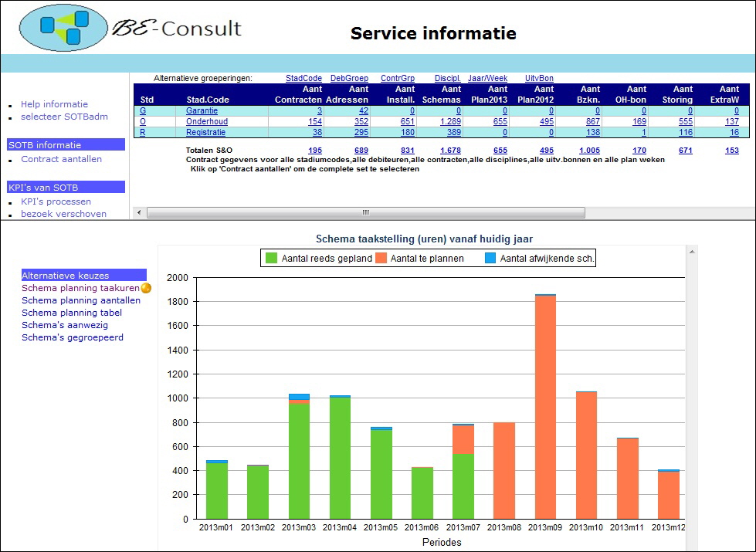Click the yellow ball beside Schema planning taakuren
Screen dimensions: 756x552
pos(146,288)
